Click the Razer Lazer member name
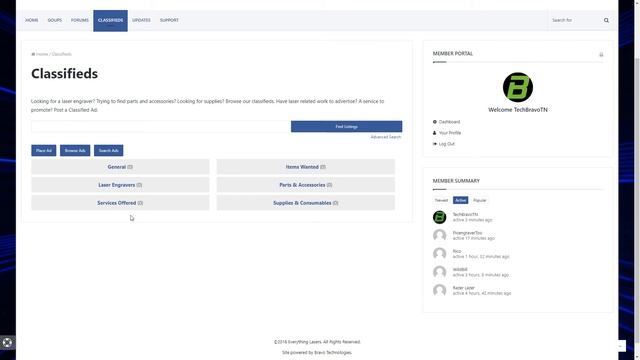640x360 pixels. (464, 288)
